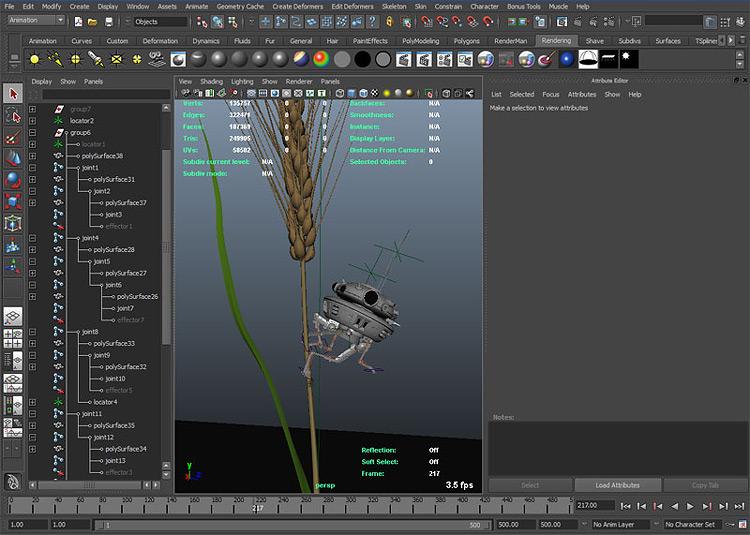Click the open scene folder icon
750x535 pixels.
(93, 22)
